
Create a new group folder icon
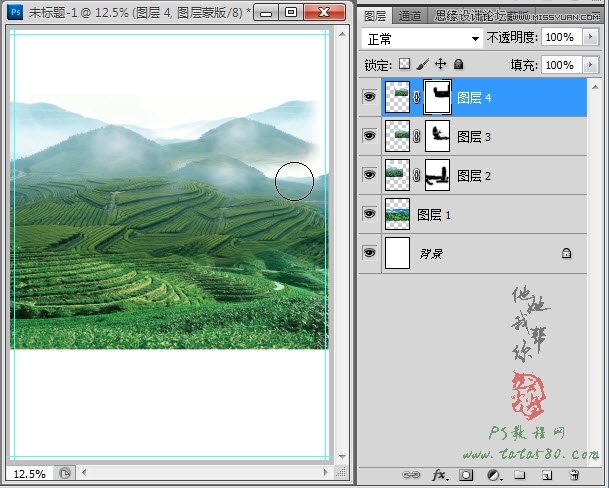pyautogui.click(x=520, y=475)
